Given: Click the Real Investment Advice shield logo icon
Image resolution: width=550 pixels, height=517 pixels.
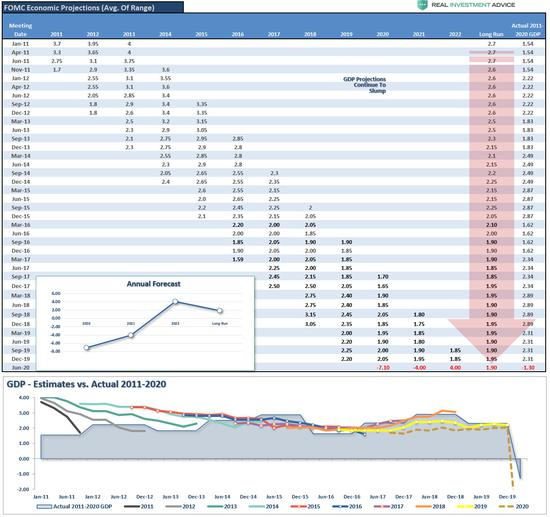Looking at the screenshot, I should click(422, 5).
